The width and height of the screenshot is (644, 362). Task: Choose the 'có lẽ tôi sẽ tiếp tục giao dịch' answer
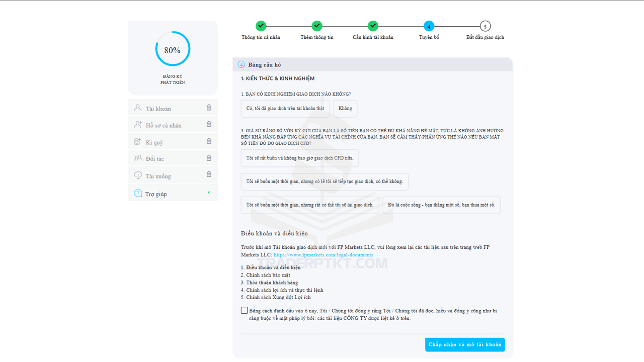click(325, 182)
